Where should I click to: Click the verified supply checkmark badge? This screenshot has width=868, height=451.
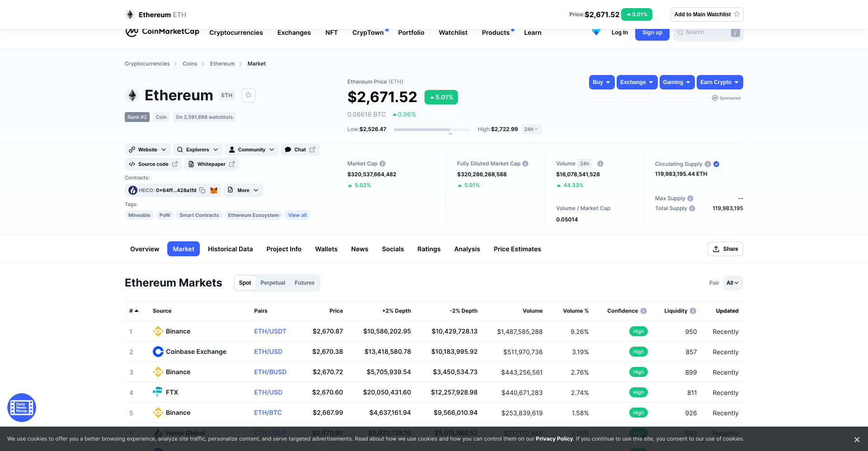tap(717, 164)
